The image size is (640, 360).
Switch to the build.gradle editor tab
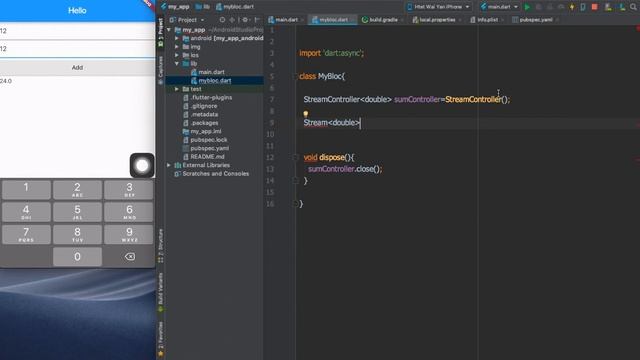(x=383, y=20)
